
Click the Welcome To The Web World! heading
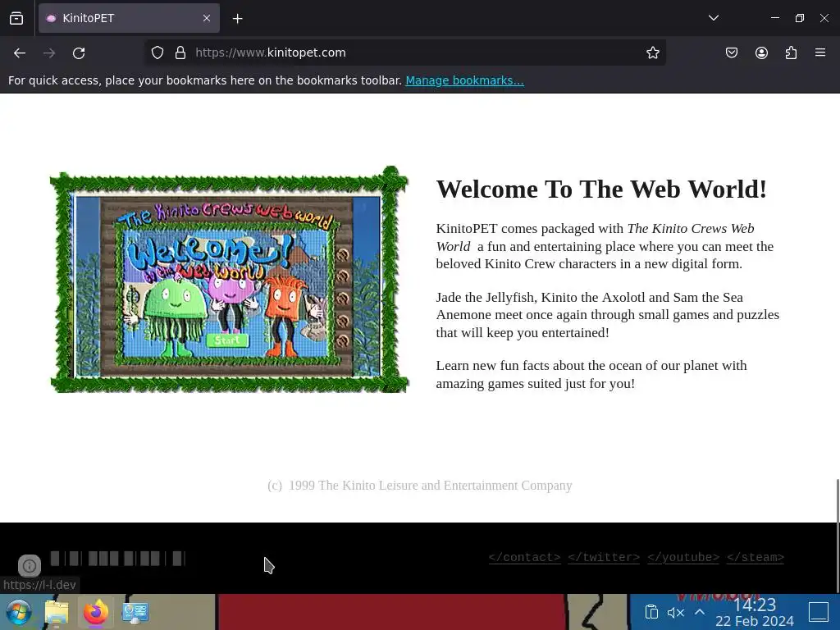click(601, 189)
